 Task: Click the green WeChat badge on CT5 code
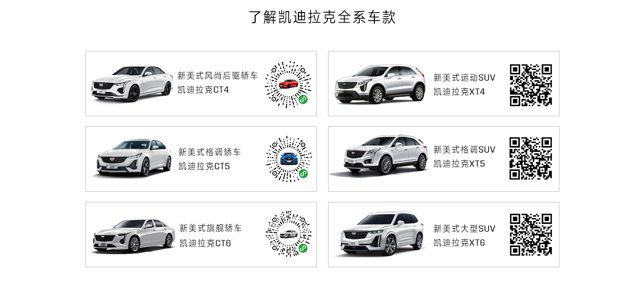click(x=303, y=174)
